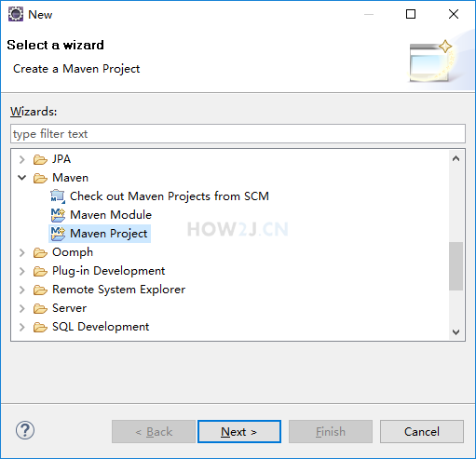Close the New wizard dialog
The height and width of the screenshot is (459, 476).
pyautogui.click(x=454, y=14)
